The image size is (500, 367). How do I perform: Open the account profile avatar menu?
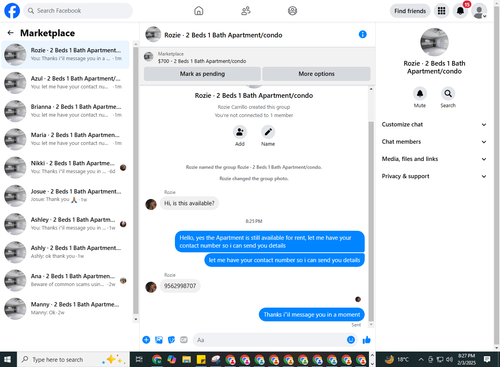click(x=479, y=11)
